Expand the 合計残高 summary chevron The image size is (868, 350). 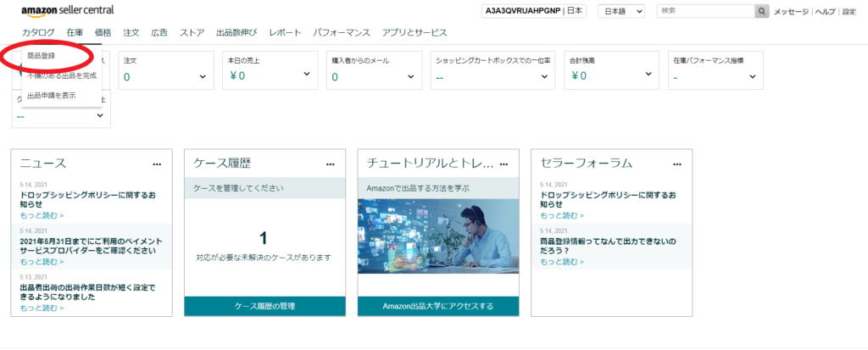click(648, 74)
